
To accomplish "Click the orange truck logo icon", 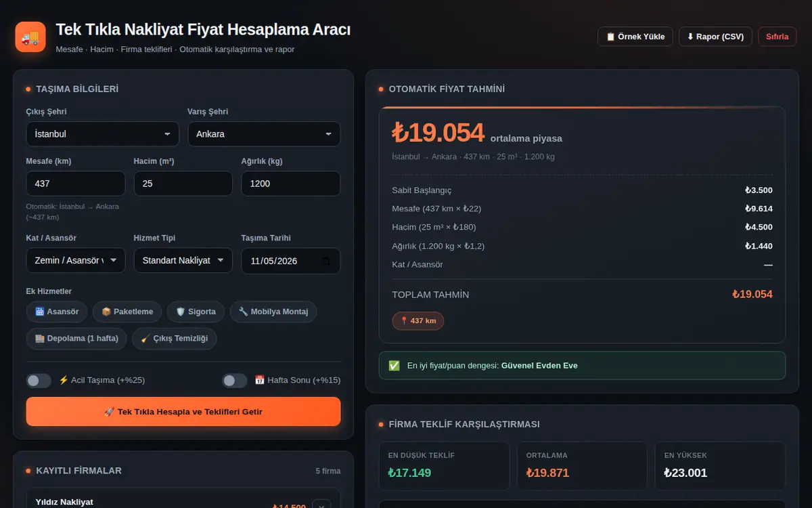I will tap(30, 37).
